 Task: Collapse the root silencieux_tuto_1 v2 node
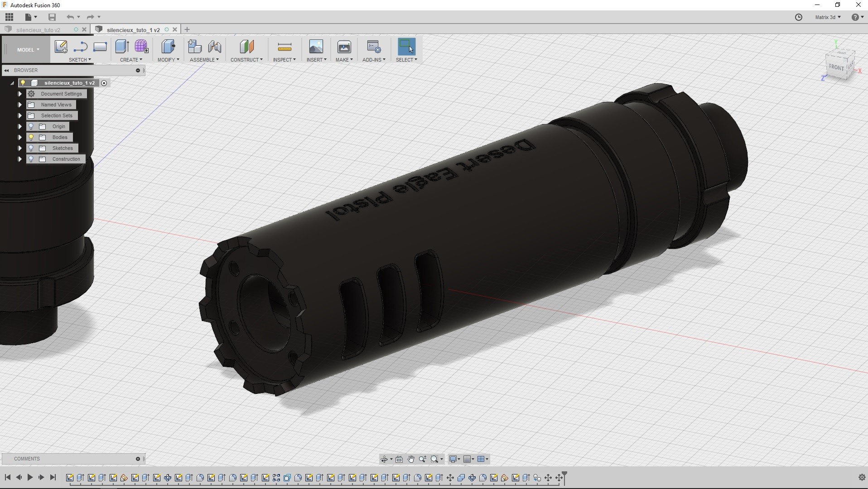(x=12, y=83)
